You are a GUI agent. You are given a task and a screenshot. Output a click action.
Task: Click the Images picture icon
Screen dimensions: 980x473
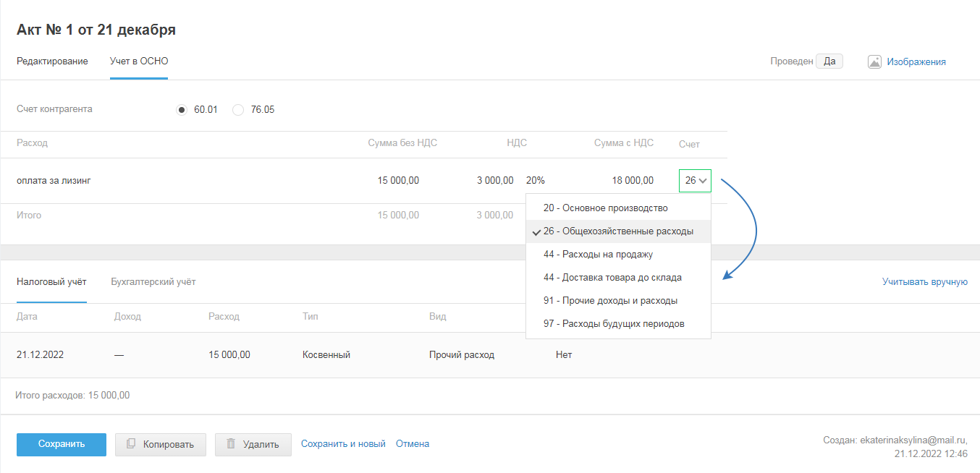coord(874,62)
